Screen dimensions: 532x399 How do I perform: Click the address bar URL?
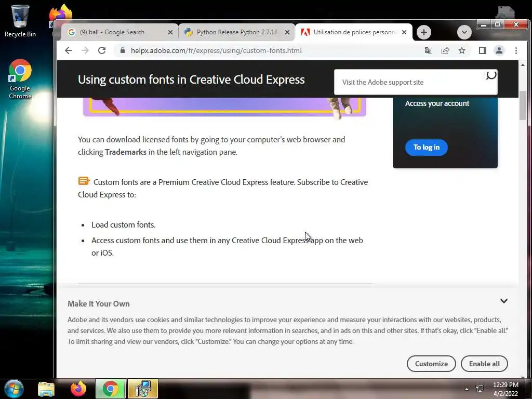(x=216, y=50)
